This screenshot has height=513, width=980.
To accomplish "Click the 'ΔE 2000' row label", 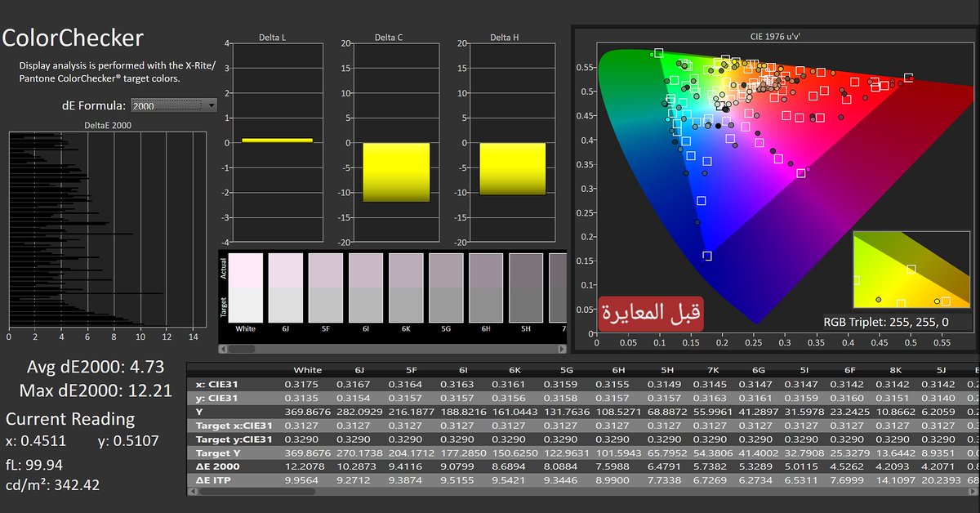I will [x=218, y=465].
